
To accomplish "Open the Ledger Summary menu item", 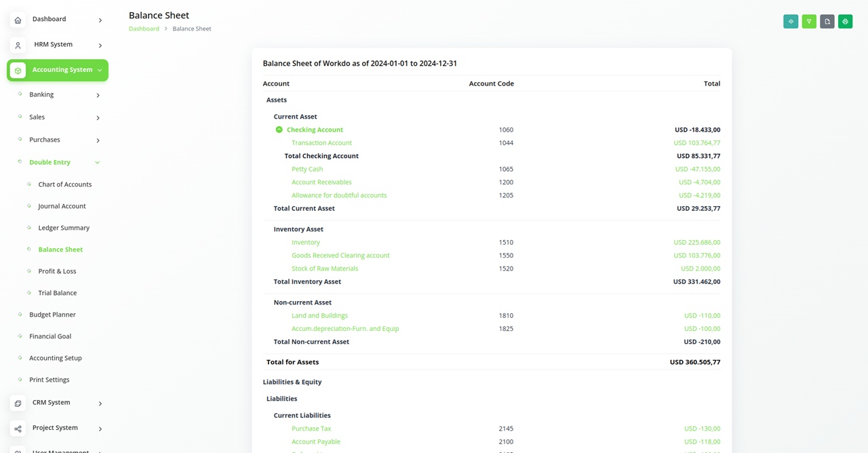I will pyautogui.click(x=64, y=228).
